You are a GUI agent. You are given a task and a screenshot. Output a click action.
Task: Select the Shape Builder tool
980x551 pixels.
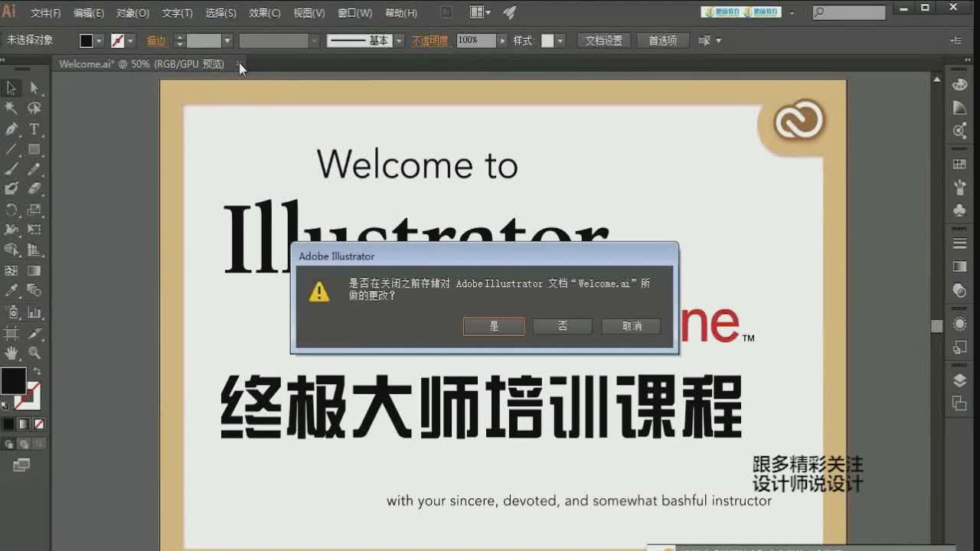tap(11, 249)
